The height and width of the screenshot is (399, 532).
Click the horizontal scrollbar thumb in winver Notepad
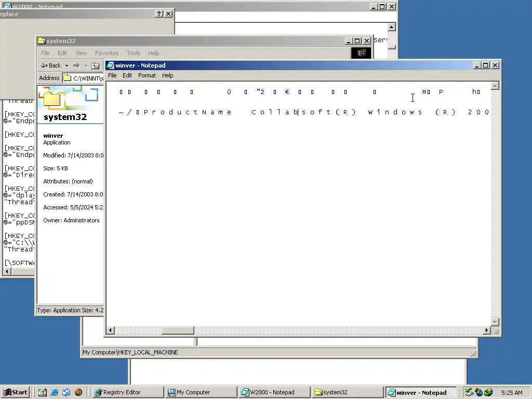point(178,330)
